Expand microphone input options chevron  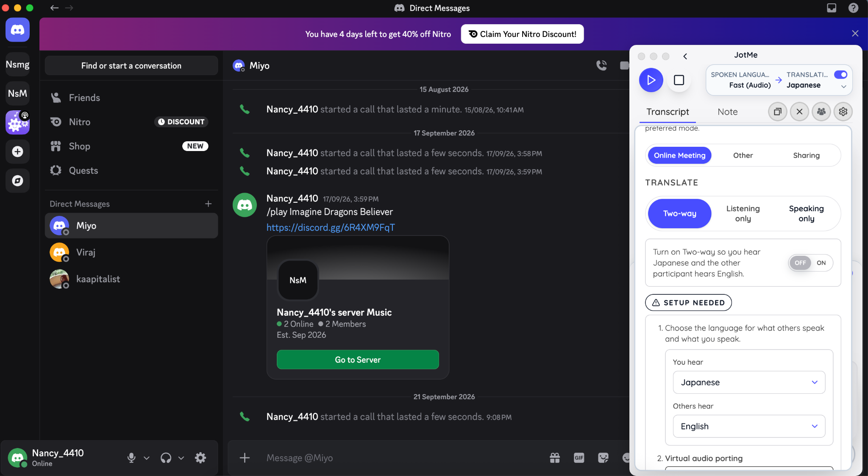[x=147, y=458]
